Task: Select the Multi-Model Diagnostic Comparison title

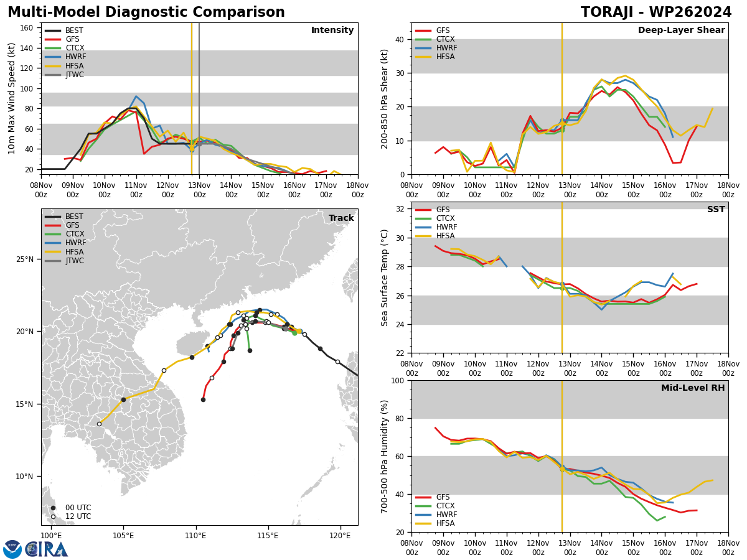Action: point(146,12)
